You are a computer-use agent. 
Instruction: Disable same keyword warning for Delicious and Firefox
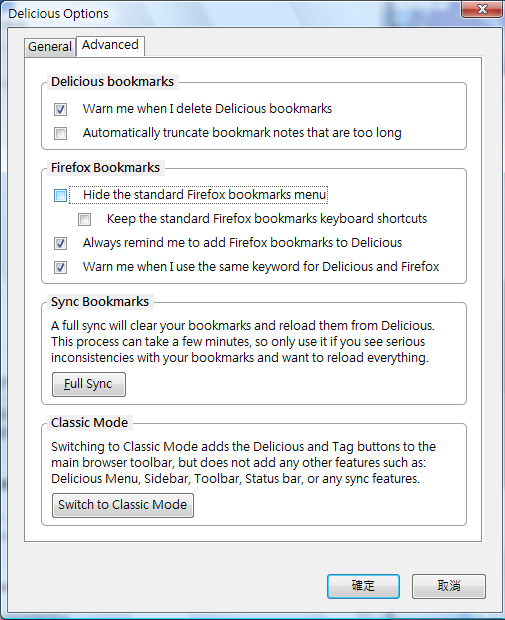click(x=61, y=267)
